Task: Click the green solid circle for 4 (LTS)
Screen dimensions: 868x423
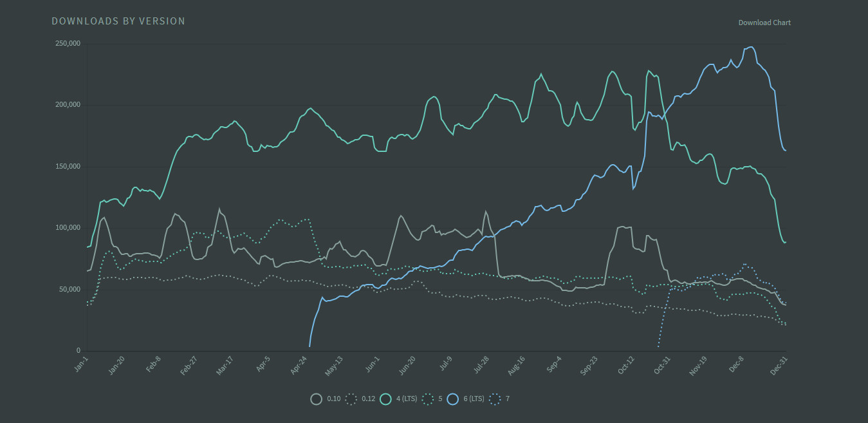Action: (385, 399)
